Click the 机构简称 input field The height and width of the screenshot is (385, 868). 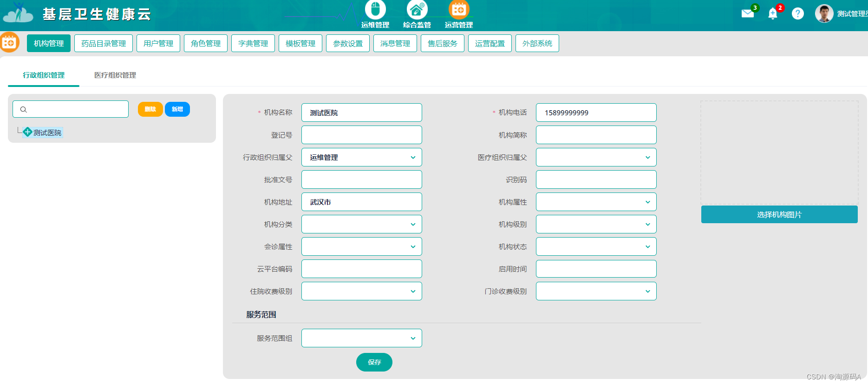596,135
